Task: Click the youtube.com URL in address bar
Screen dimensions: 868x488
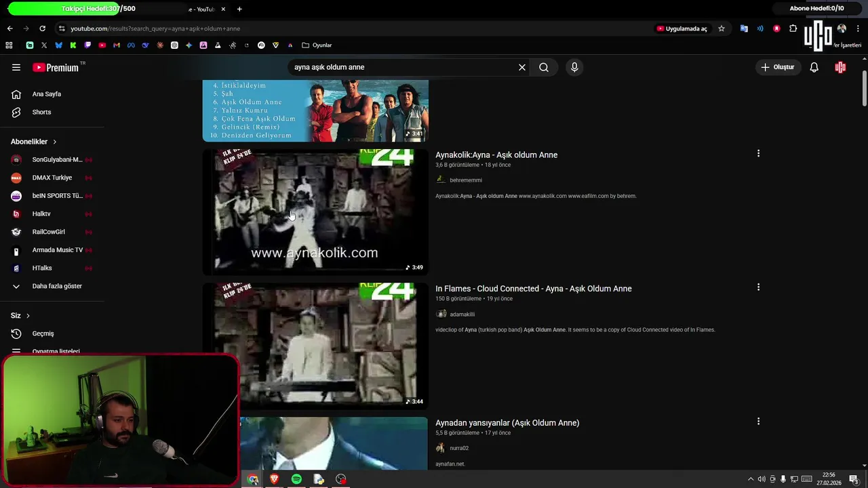Action: 155,28
